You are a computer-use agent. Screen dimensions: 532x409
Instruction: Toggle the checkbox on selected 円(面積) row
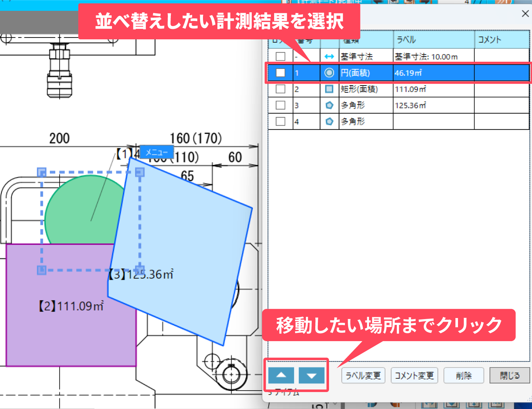pos(280,73)
